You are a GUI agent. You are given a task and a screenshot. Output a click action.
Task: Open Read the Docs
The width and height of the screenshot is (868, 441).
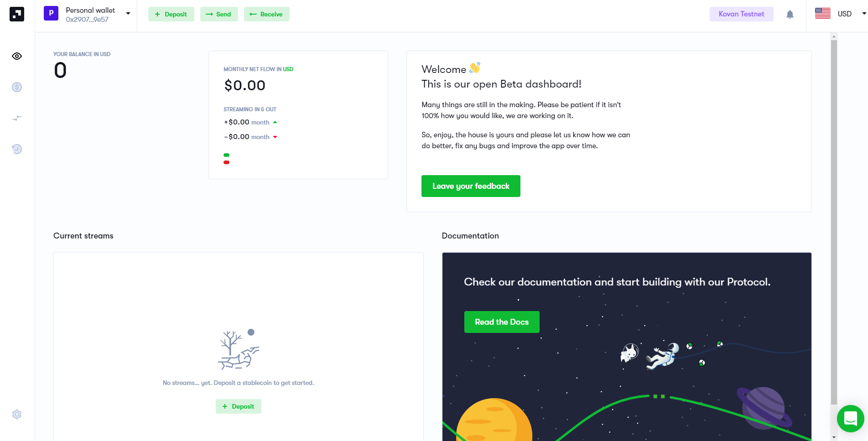pos(501,322)
